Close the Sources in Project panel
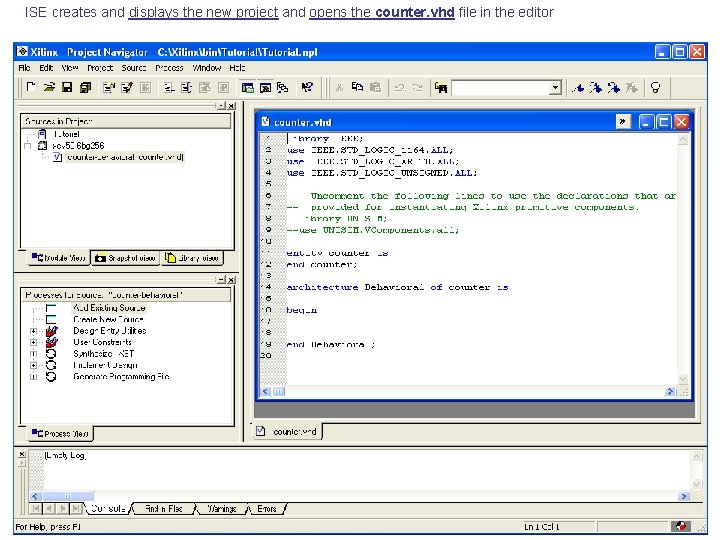 click(x=231, y=106)
